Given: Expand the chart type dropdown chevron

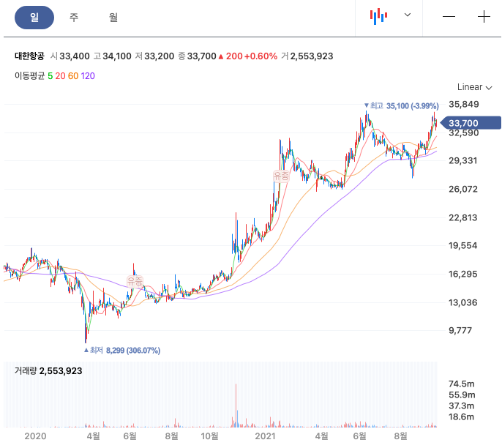Looking at the screenshot, I should click(x=407, y=15).
